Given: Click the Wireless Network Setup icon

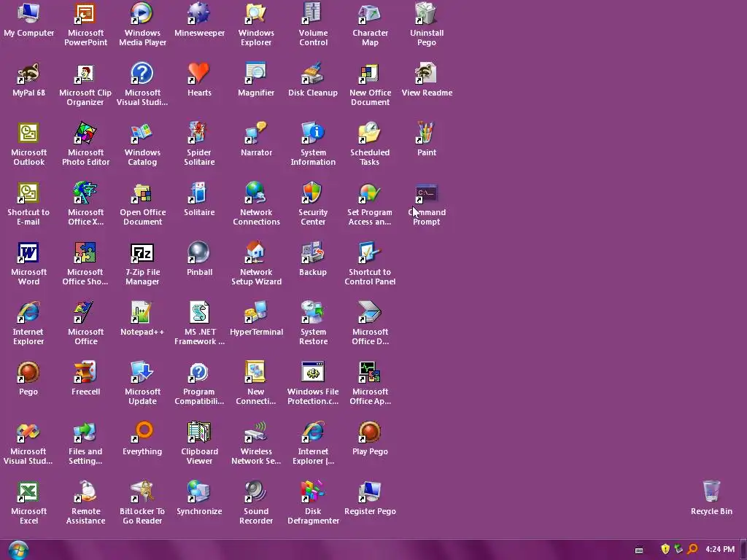Looking at the screenshot, I should [x=256, y=432].
